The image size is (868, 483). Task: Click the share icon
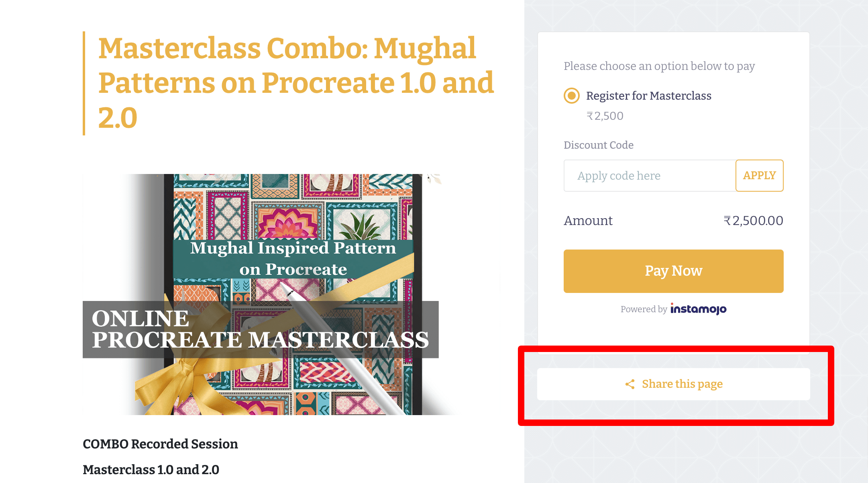point(630,384)
